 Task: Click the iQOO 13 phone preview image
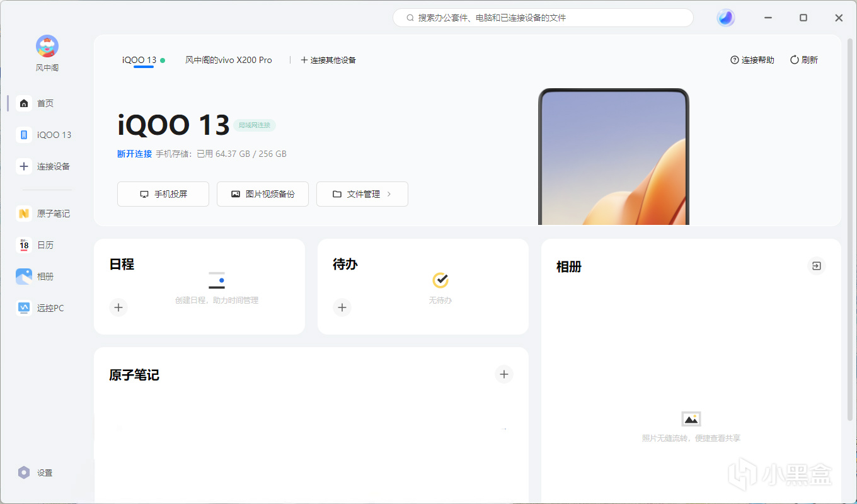(x=614, y=157)
